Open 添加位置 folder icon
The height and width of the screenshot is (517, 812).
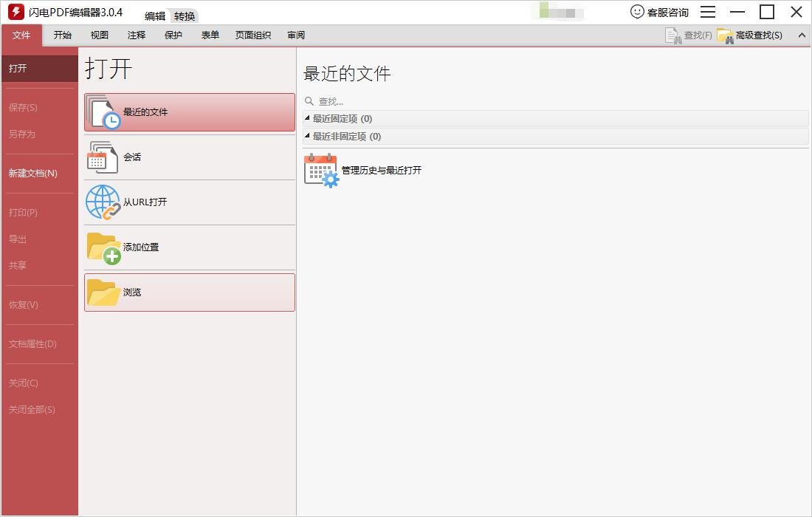coord(103,247)
